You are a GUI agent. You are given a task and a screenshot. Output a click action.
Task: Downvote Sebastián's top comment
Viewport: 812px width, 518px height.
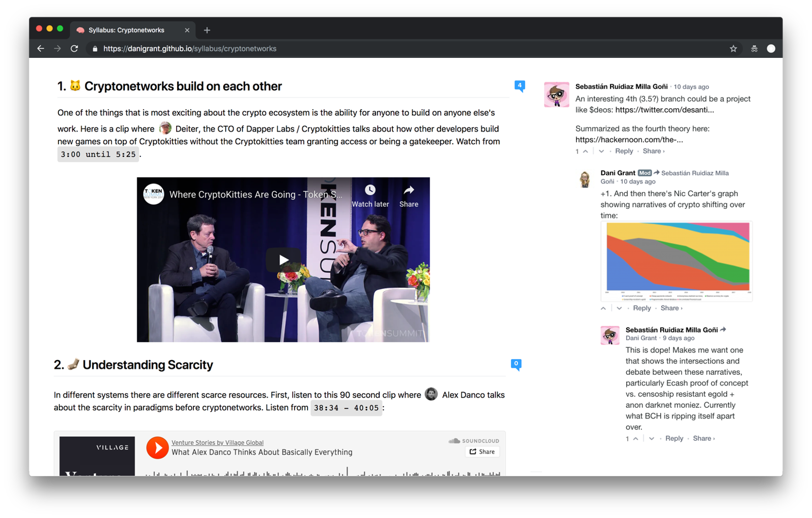click(x=601, y=151)
